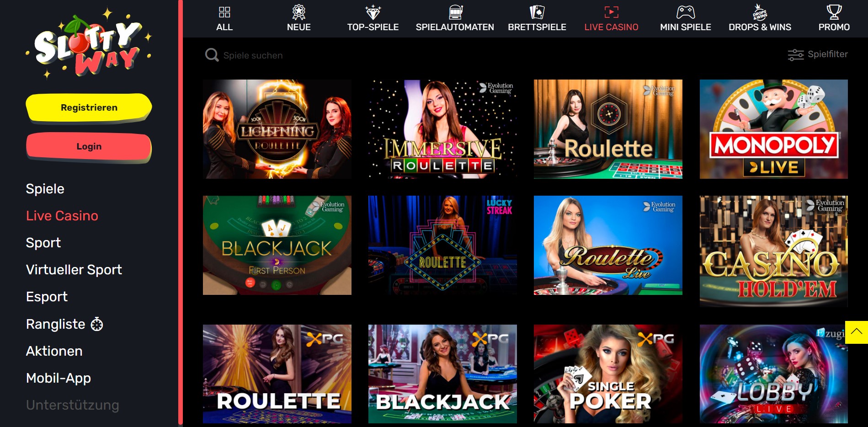Open Virtueller Sport sidebar link
The image size is (868, 427).
74,270
